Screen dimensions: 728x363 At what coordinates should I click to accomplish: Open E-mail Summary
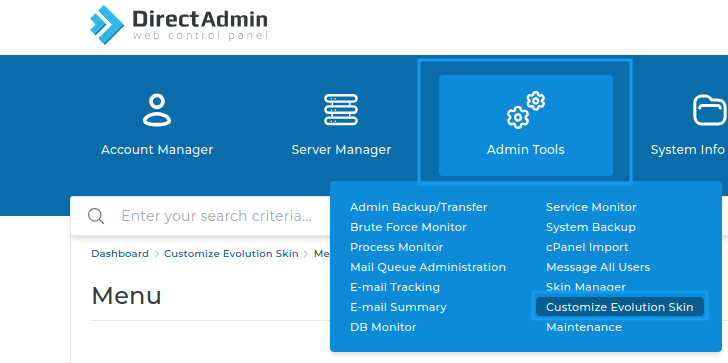pyautogui.click(x=398, y=307)
